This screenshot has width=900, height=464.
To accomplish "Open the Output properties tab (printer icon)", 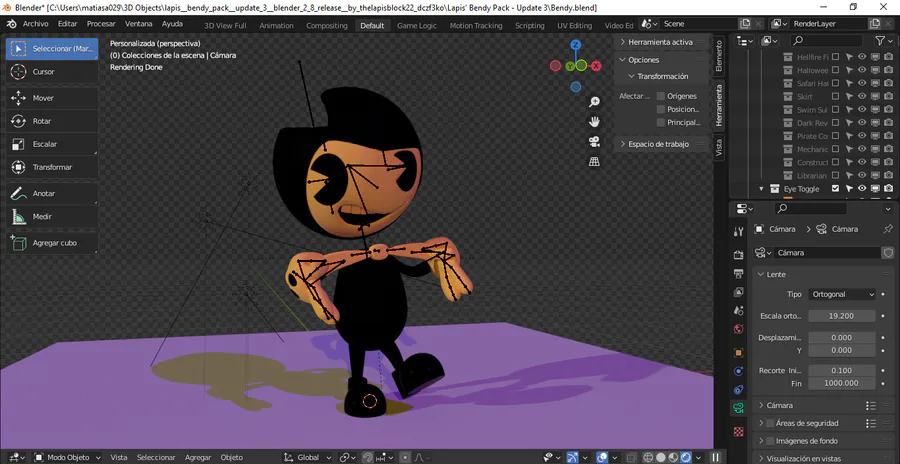I will click(x=739, y=273).
